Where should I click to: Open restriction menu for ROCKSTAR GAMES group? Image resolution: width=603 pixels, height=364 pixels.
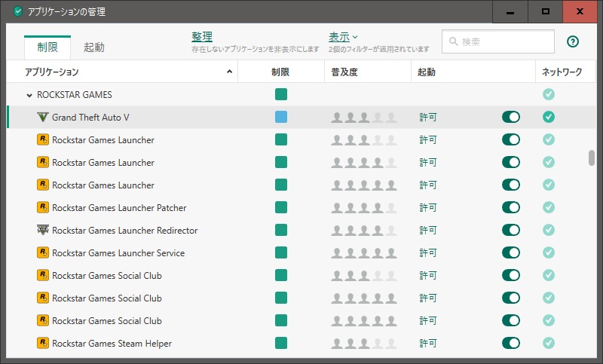[x=281, y=94]
